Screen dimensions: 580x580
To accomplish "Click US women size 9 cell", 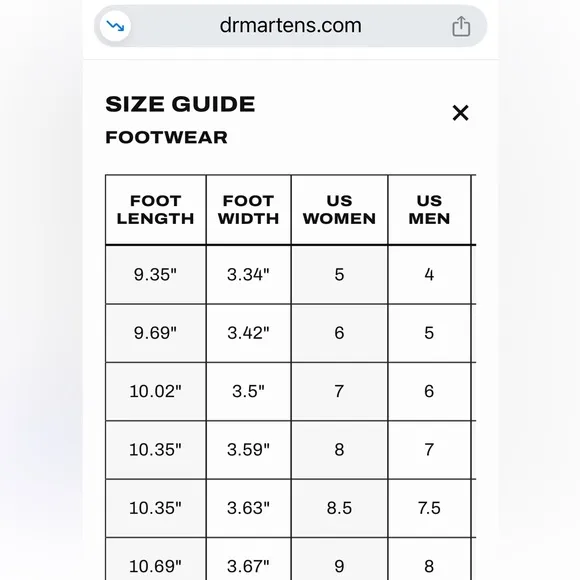I will click(340, 559).
